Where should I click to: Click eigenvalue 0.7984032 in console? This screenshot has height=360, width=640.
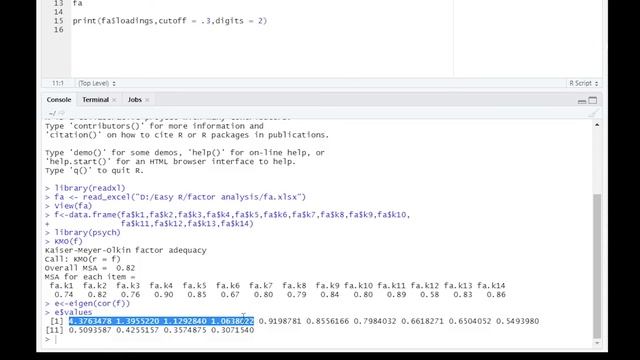(x=375, y=321)
